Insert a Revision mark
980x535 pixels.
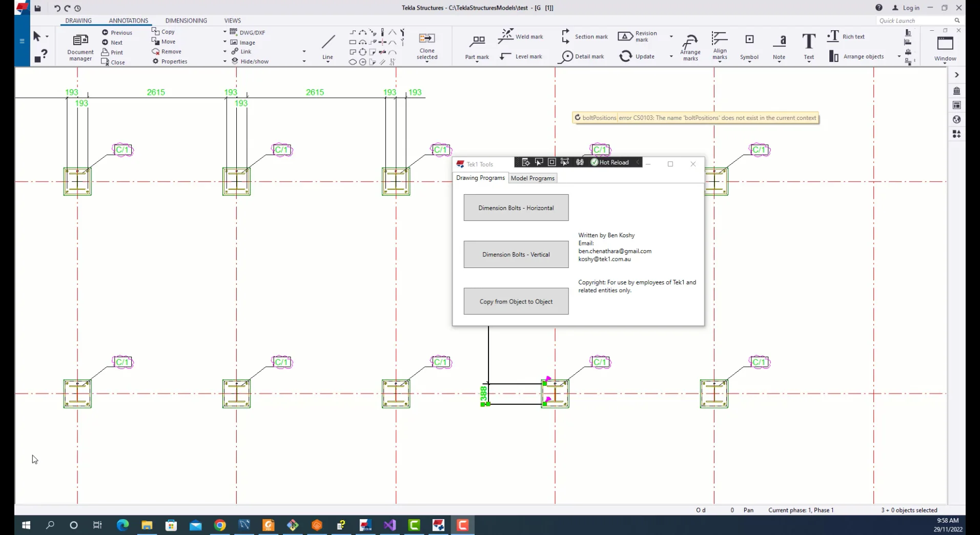tap(638, 36)
